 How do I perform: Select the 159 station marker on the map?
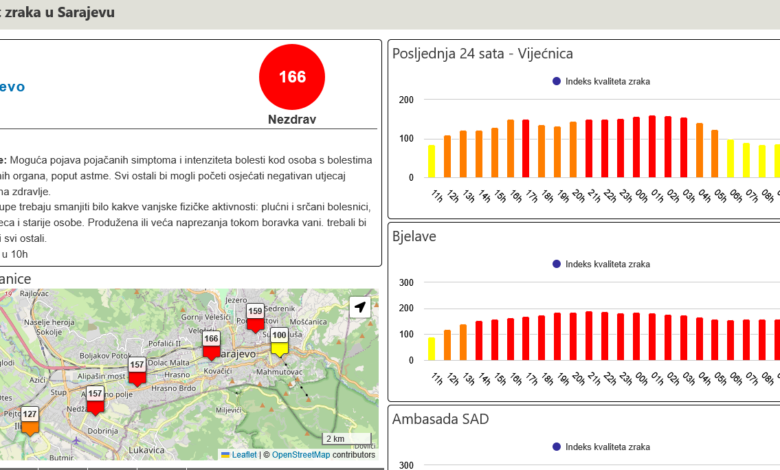pyautogui.click(x=255, y=315)
